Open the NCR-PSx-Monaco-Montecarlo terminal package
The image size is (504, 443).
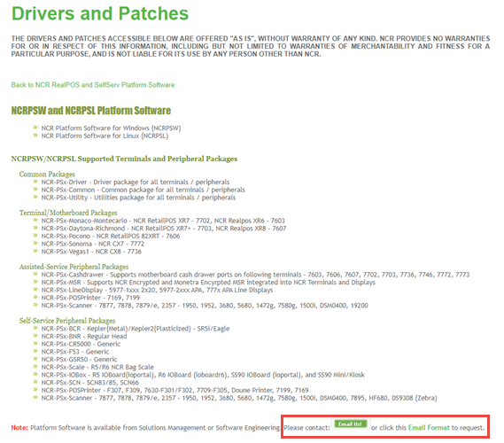coord(163,221)
